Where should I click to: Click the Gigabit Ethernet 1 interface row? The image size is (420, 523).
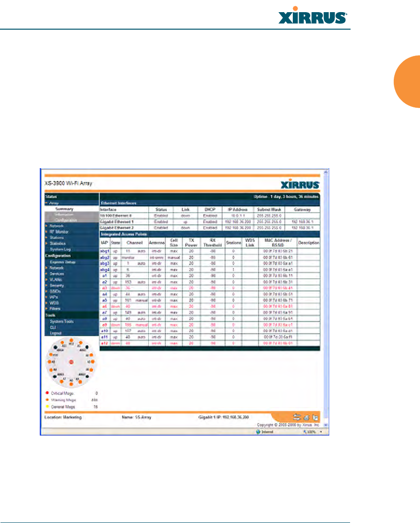pos(210,222)
